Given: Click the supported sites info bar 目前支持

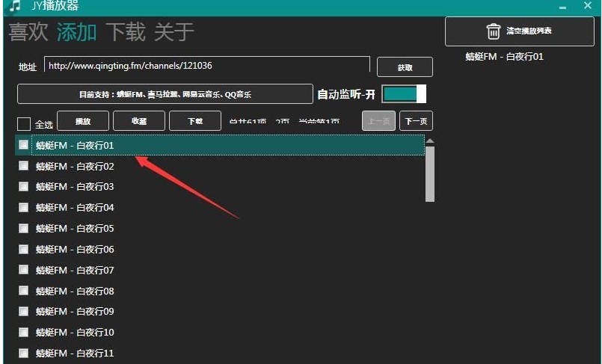Looking at the screenshot, I should (165, 94).
